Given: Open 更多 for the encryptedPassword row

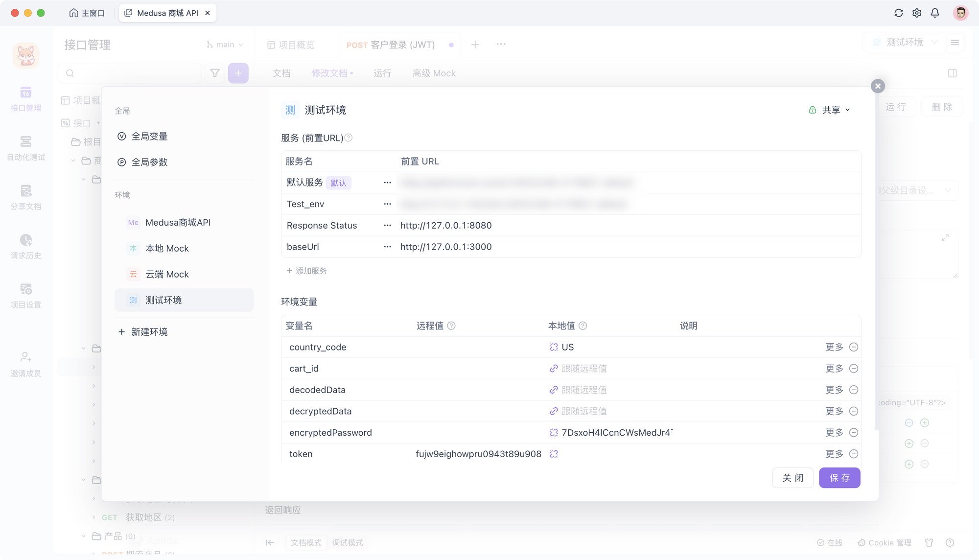Looking at the screenshot, I should point(834,433).
